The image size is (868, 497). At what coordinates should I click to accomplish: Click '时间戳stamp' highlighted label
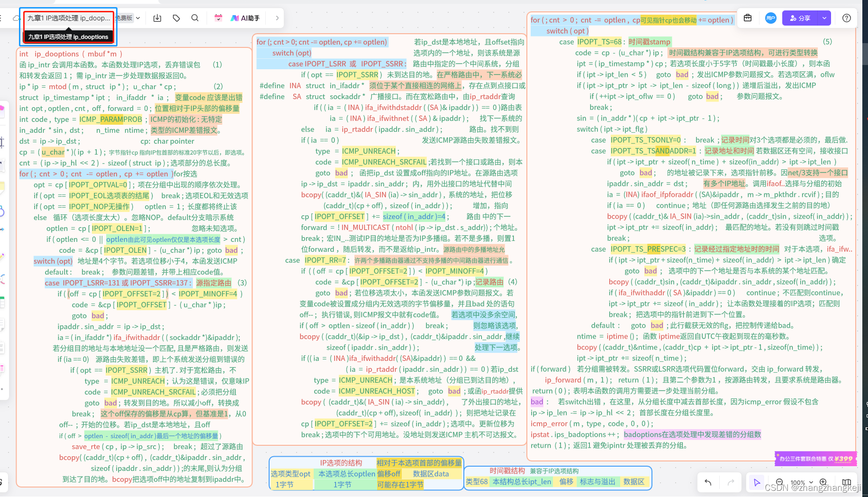[x=650, y=41]
